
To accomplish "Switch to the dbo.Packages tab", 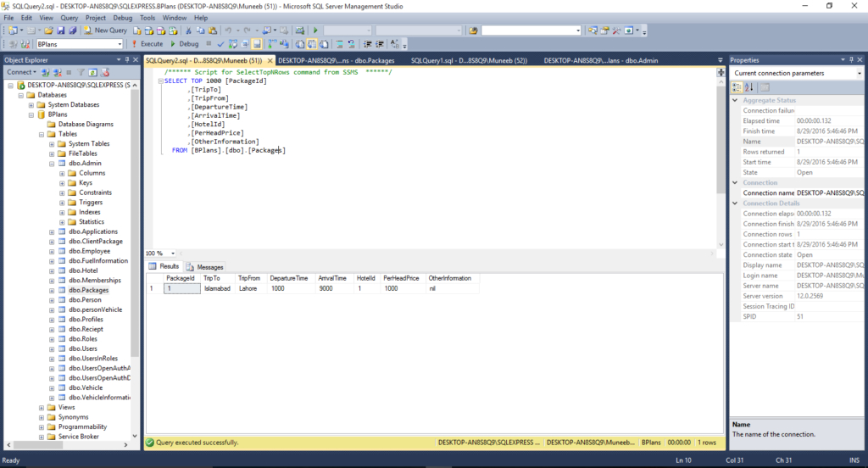I will click(x=336, y=60).
